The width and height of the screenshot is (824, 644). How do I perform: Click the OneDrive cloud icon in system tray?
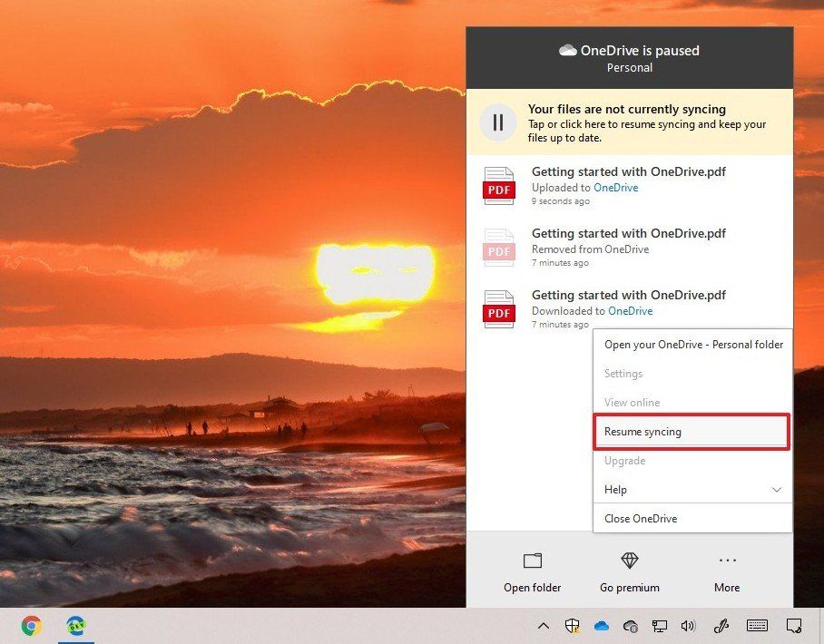[602, 625]
